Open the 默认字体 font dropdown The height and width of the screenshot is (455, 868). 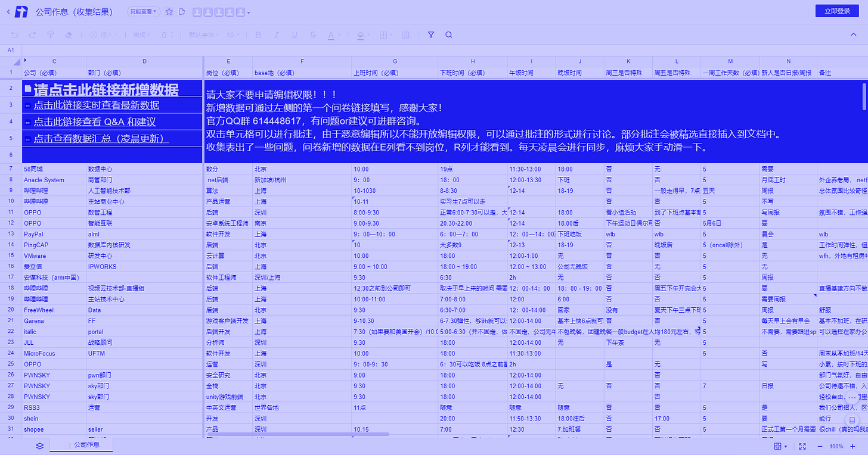pos(203,35)
